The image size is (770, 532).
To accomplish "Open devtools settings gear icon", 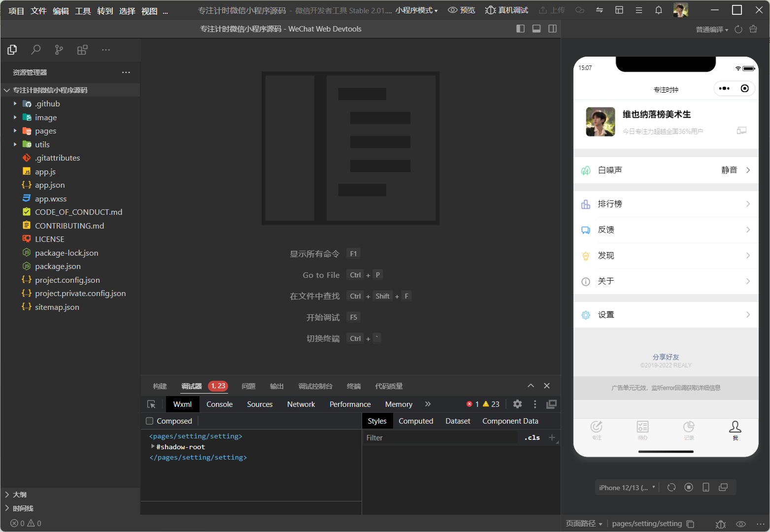I will (x=517, y=404).
